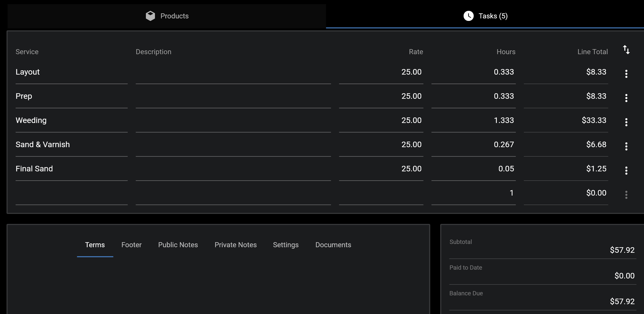Select the Public Notes tab

pos(178,245)
